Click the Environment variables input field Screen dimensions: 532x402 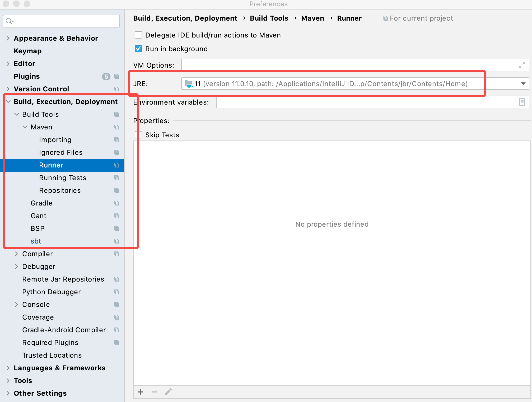coord(367,102)
